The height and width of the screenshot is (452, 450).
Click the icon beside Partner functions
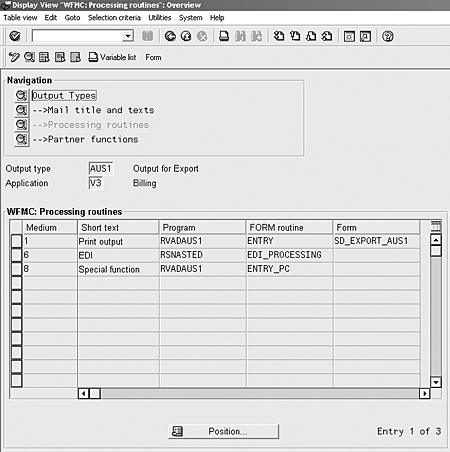[22, 139]
